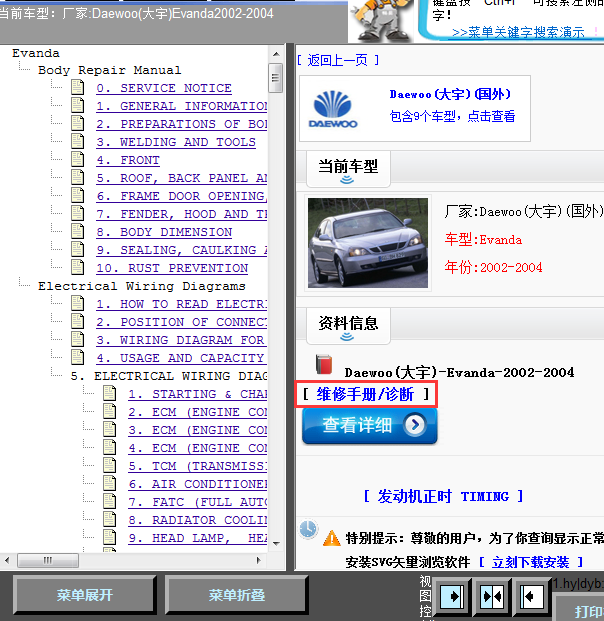Click the page icon beside 6. AIR CONDITIONER

(x=109, y=484)
